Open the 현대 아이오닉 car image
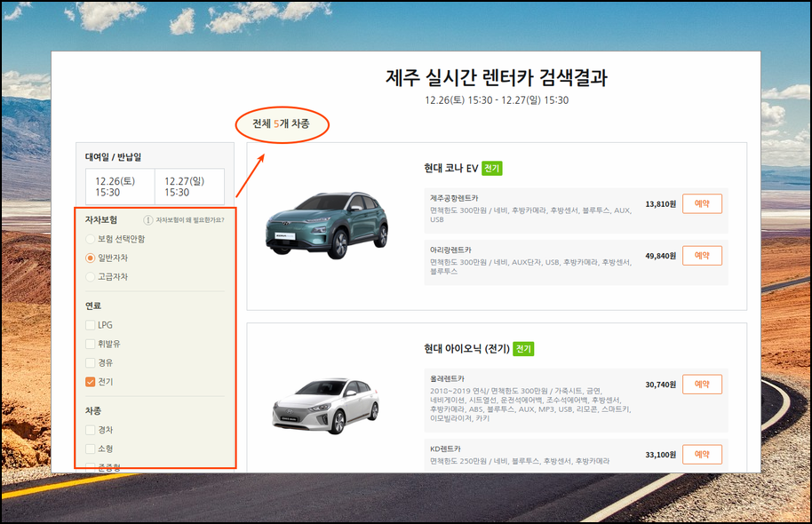The width and height of the screenshot is (812, 524). pyautogui.click(x=326, y=407)
